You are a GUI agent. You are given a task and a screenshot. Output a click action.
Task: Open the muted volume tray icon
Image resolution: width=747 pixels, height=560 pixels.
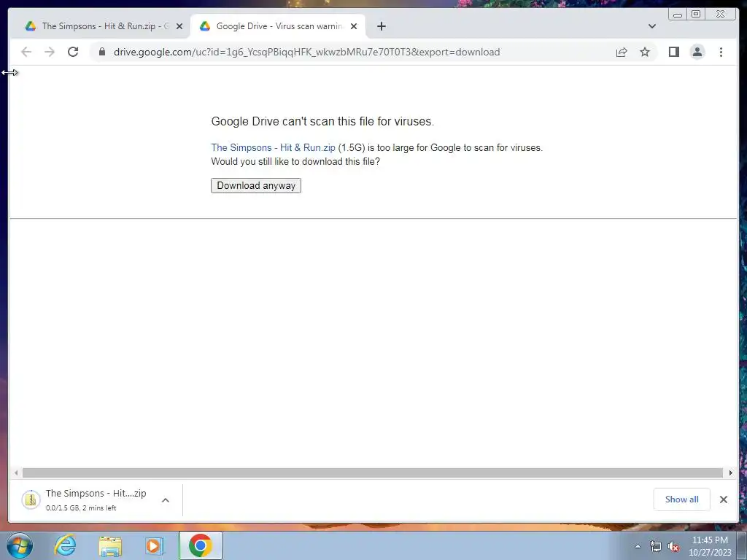point(673,546)
